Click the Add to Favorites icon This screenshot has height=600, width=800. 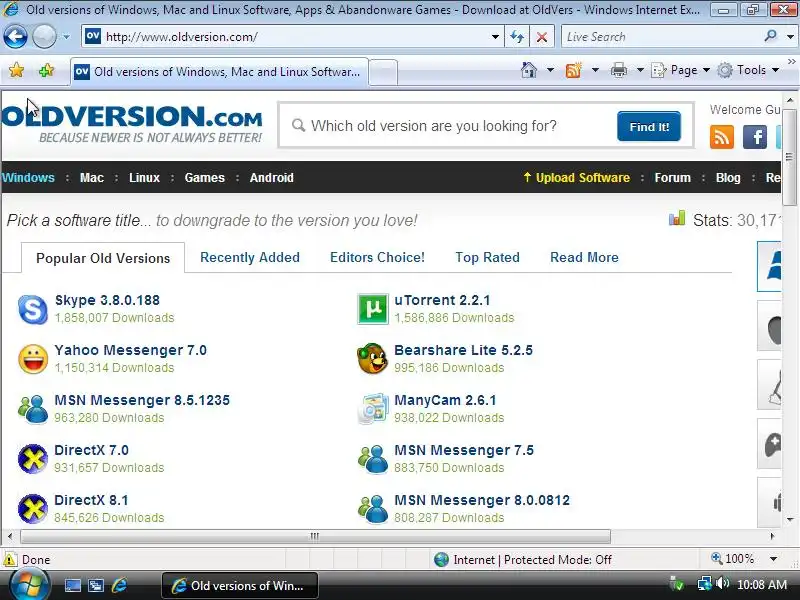pyautogui.click(x=46, y=70)
